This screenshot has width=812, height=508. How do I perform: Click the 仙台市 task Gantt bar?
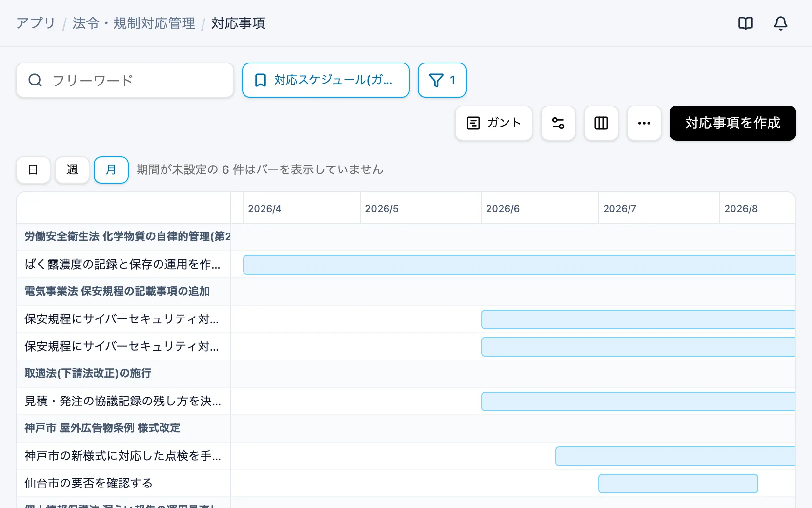(x=678, y=484)
